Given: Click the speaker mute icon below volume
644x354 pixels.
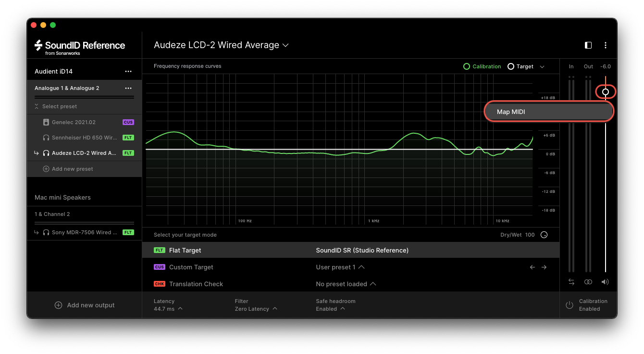Looking at the screenshot, I should coord(605,282).
